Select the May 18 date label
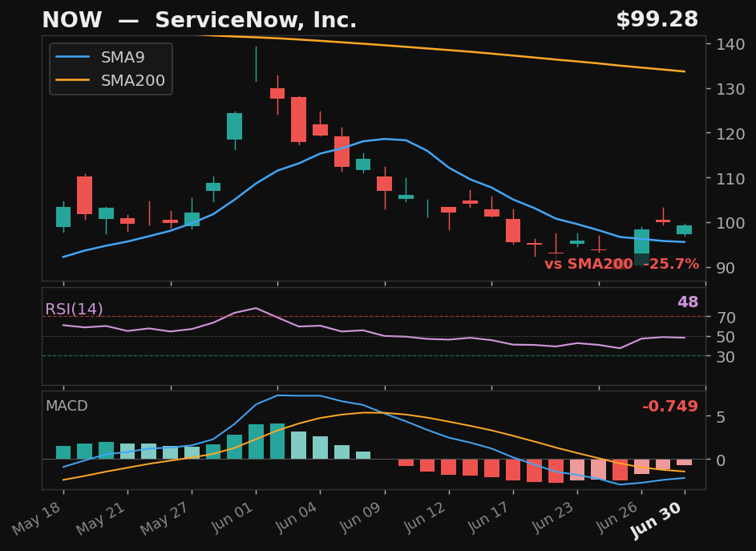Image resolution: width=756 pixels, height=551 pixels. [37, 518]
